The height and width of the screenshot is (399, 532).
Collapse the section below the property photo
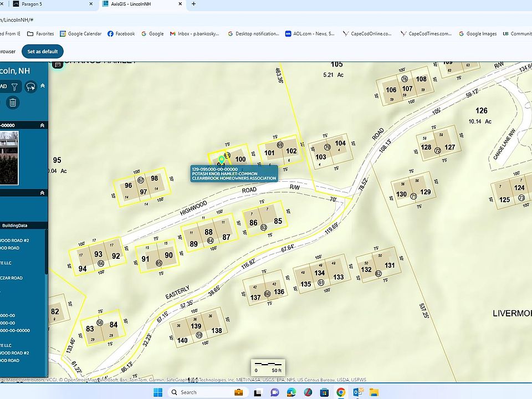(42, 192)
